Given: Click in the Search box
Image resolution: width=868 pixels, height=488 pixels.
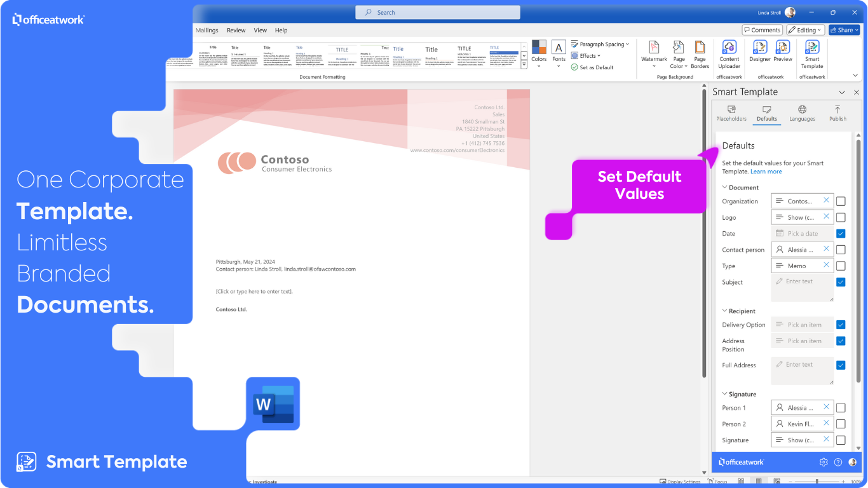Looking at the screenshot, I should click(x=438, y=12).
